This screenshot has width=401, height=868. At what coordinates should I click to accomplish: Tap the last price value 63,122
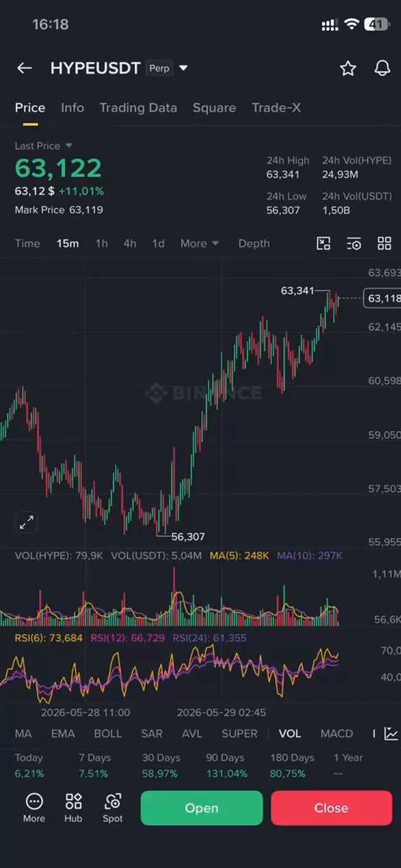(x=59, y=169)
